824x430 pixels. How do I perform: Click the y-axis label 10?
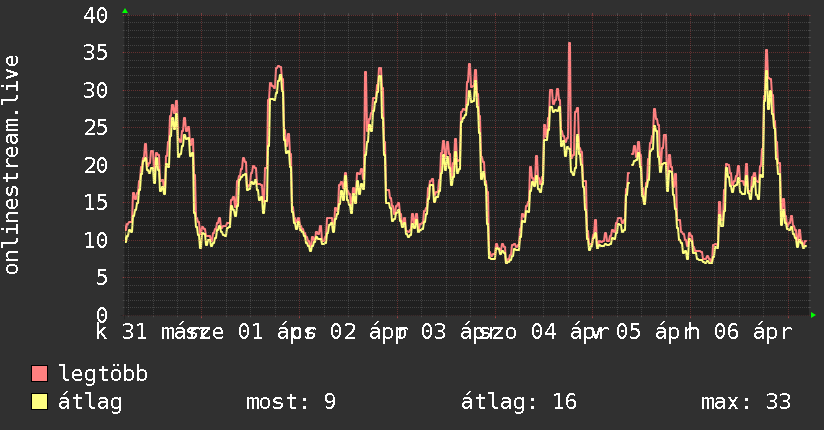(x=96, y=240)
